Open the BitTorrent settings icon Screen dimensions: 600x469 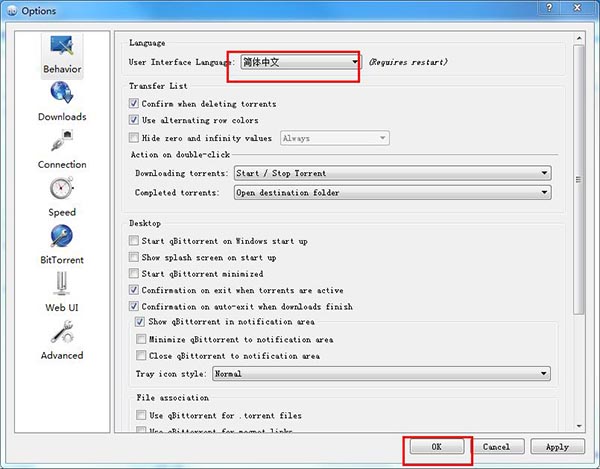pos(62,236)
